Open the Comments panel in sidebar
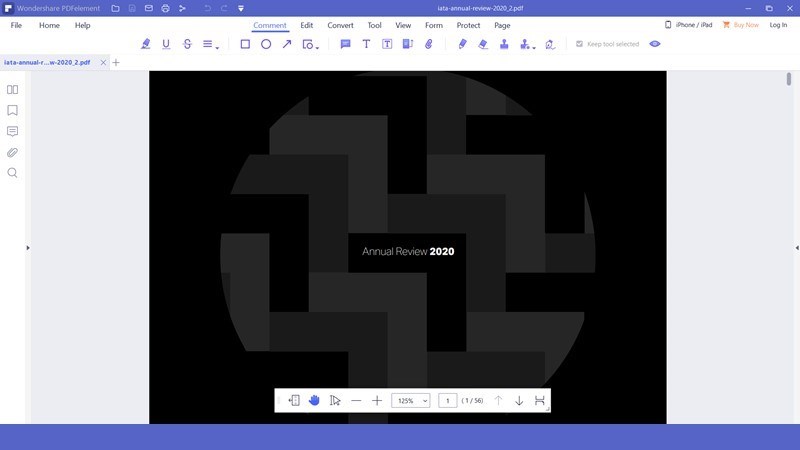The height and width of the screenshot is (450, 800). pos(12,132)
